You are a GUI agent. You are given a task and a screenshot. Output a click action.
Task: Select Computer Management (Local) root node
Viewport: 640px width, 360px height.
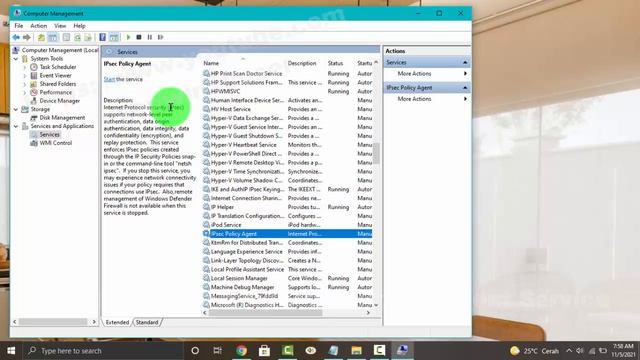60,50
